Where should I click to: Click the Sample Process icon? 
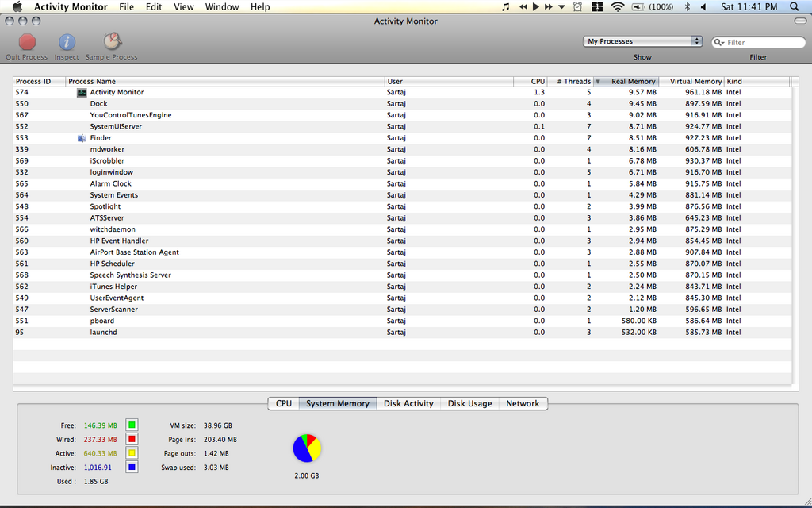click(x=112, y=41)
